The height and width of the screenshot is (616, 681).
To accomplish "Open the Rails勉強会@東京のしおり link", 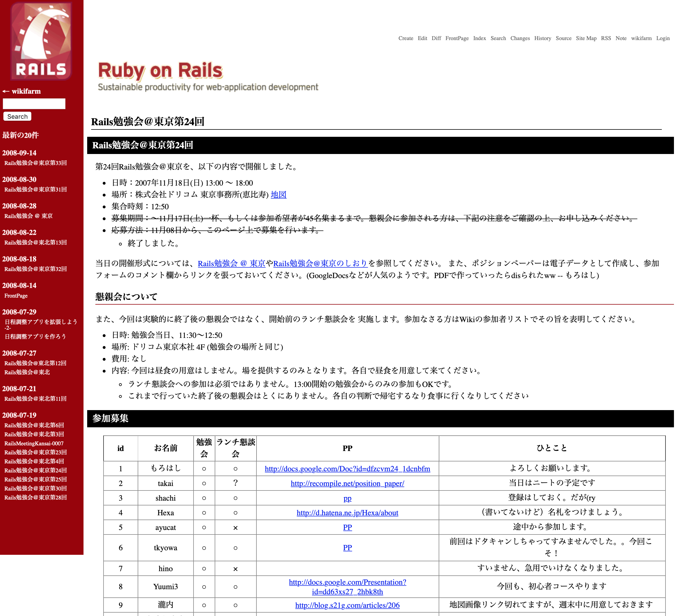I will (x=320, y=263).
